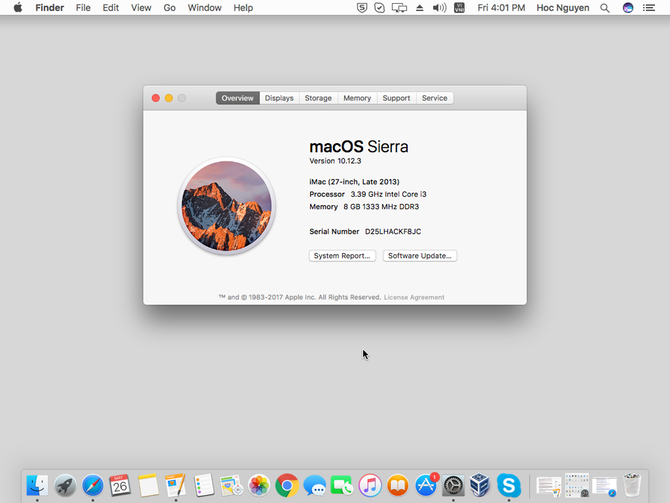Click the Software Update... button
This screenshot has height=503, width=670.
pyautogui.click(x=420, y=256)
